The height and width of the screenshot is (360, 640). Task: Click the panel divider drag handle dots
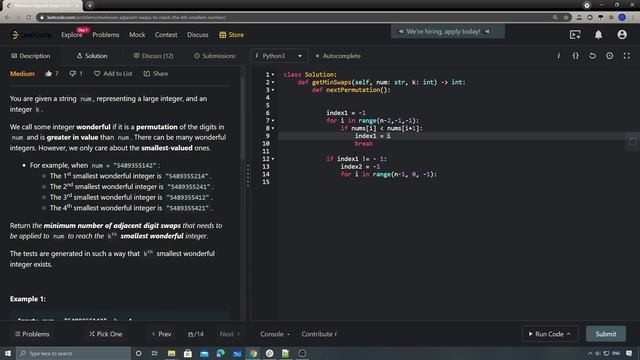[248, 176]
